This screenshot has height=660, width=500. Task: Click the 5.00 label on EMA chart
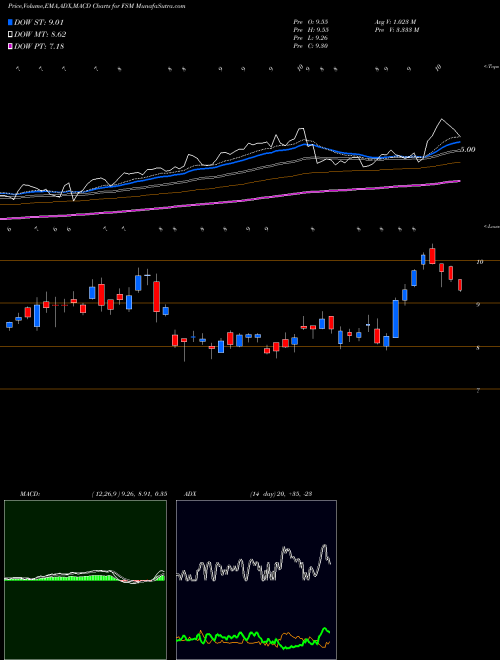point(468,149)
